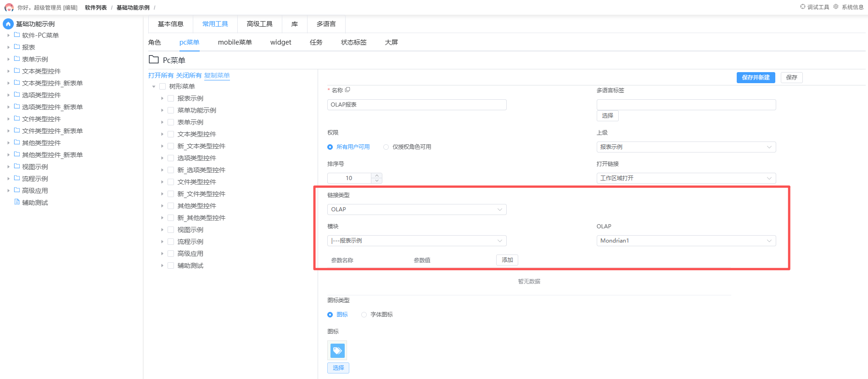Click the folder icon of 文本类型控件
Image resolution: width=868 pixels, height=379 pixels.
point(17,71)
